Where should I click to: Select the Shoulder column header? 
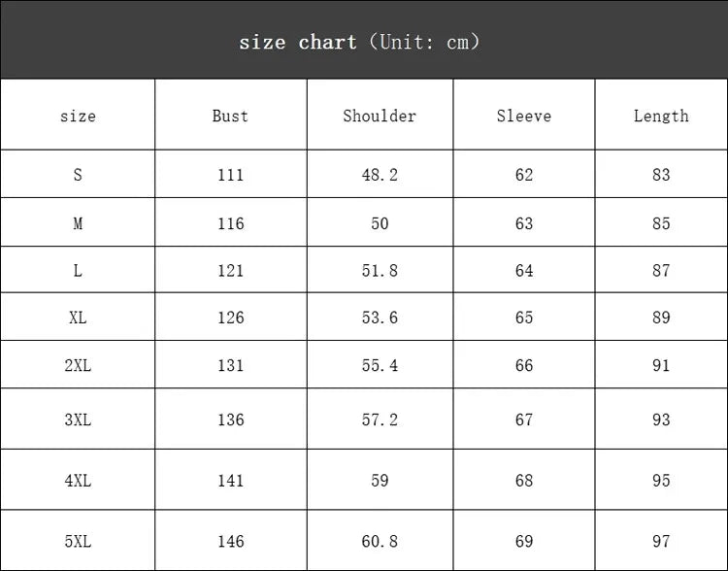click(x=380, y=116)
